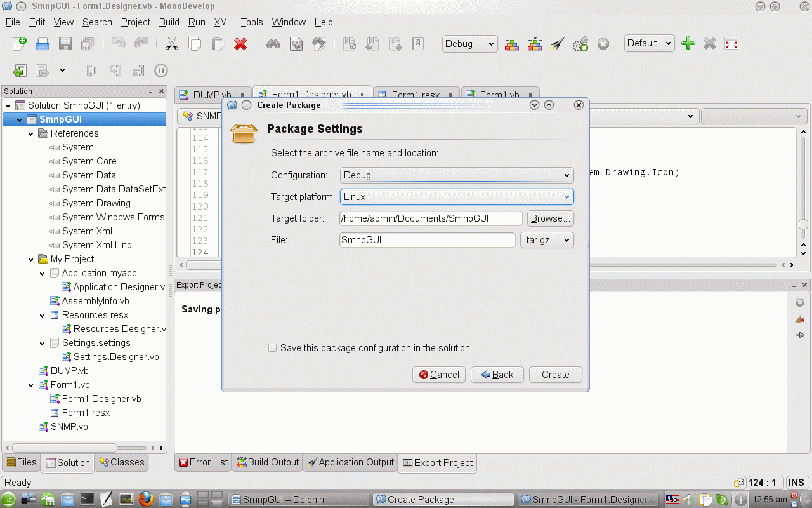The width and height of the screenshot is (812, 508).
Task: Click the INS indicator in status bar
Action: (x=796, y=483)
